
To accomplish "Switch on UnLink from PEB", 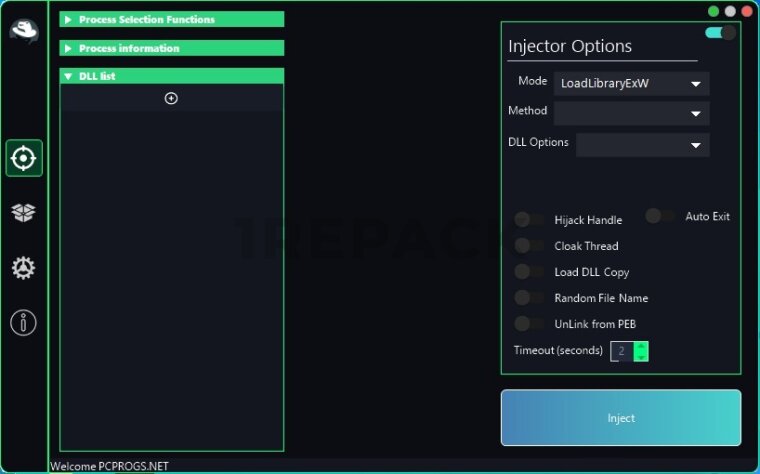I will tap(529, 324).
